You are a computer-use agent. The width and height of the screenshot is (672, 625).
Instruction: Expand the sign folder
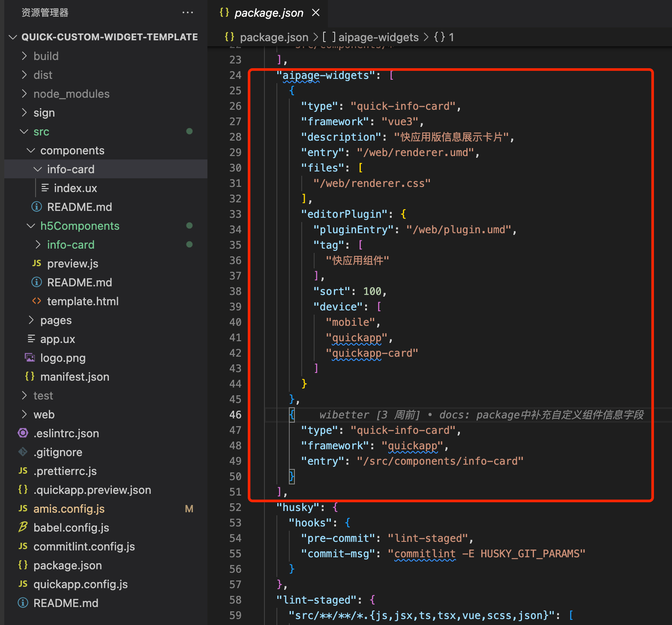(24, 113)
